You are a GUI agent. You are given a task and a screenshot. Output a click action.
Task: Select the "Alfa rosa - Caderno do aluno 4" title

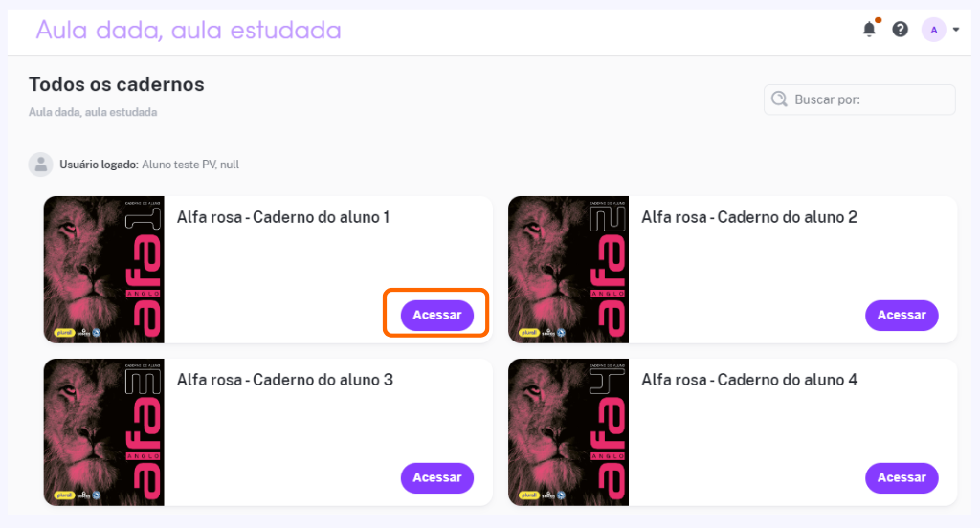749,380
